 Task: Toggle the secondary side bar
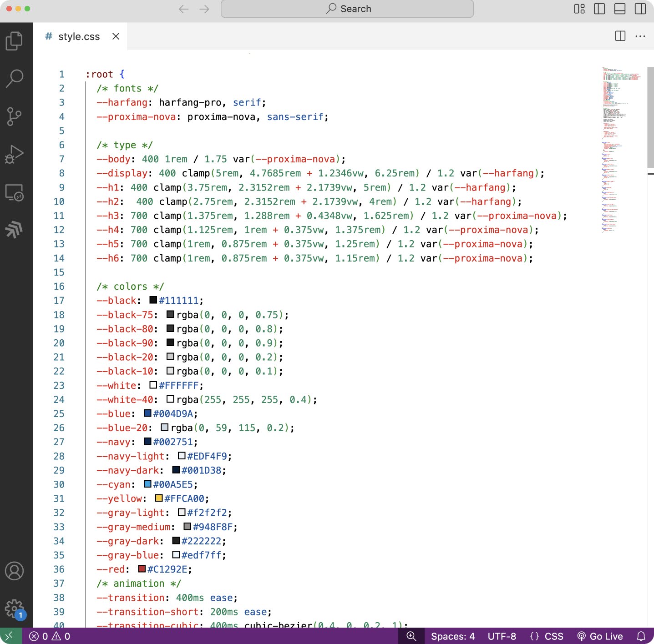(640, 9)
